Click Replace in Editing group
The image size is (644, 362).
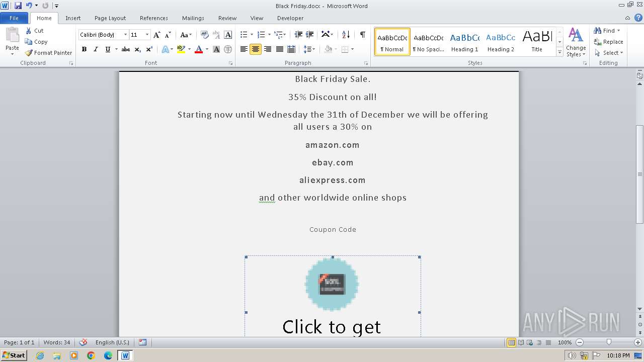[x=608, y=42]
